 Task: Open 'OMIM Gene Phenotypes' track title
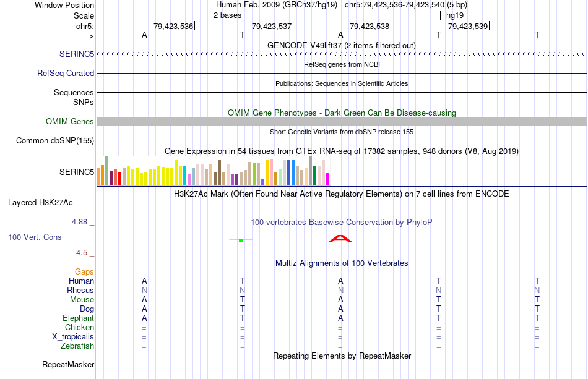click(342, 113)
